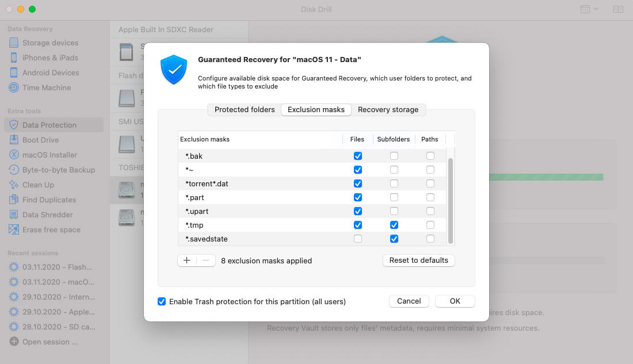Confirm dialog with OK button
The height and width of the screenshot is (364, 633).
click(x=455, y=301)
